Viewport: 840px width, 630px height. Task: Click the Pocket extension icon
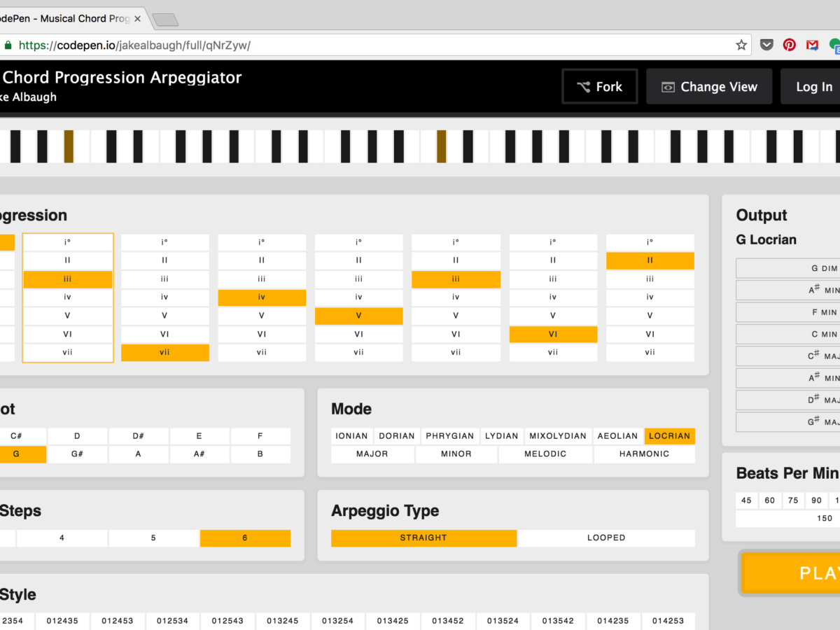767,45
